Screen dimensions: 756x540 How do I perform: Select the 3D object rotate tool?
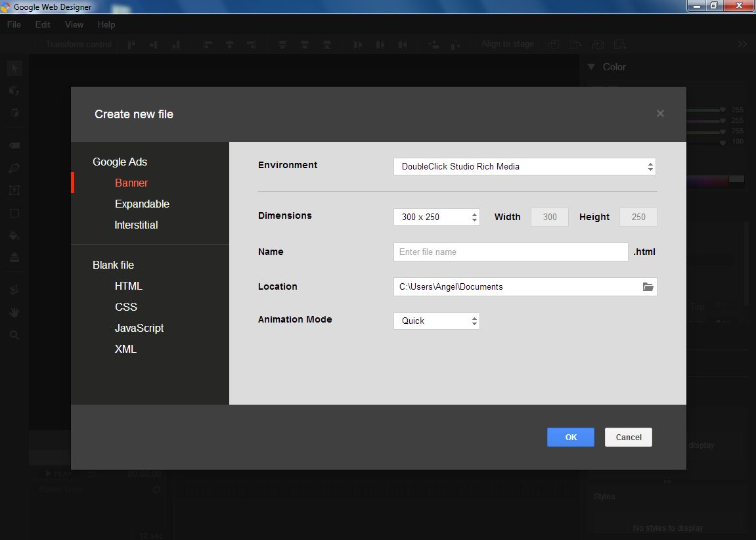(x=14, y=91)
